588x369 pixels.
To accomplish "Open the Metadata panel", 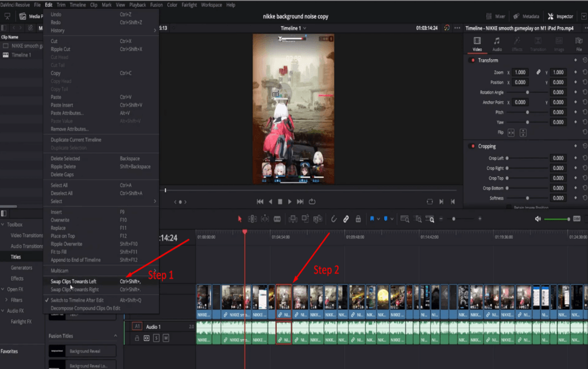I will point(526,17).
